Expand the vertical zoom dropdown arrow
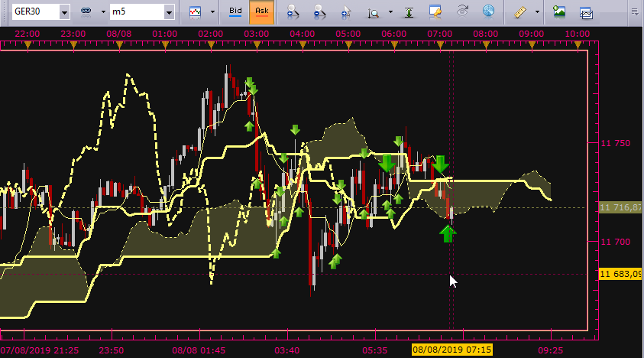Screen dimensions: 644x358 pos(390,12)
